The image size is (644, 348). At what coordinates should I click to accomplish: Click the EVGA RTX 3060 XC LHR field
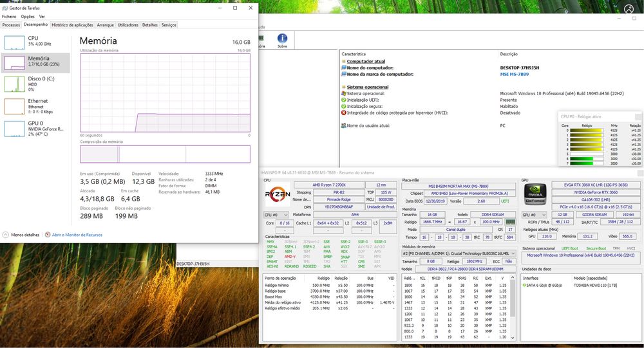[596, 185]
